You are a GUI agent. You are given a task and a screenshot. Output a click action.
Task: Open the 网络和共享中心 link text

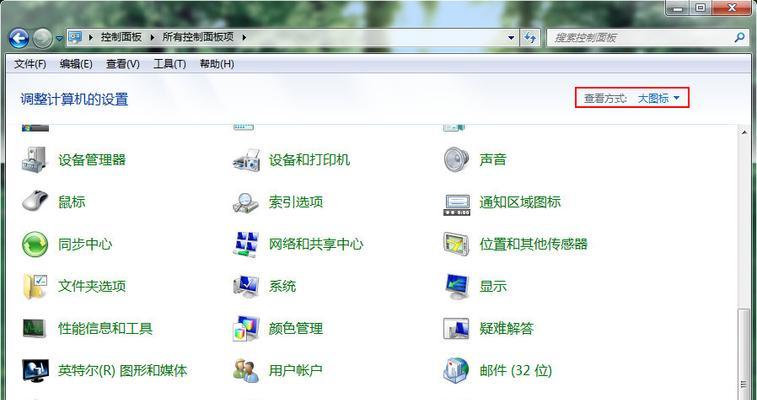pos(316,244)
